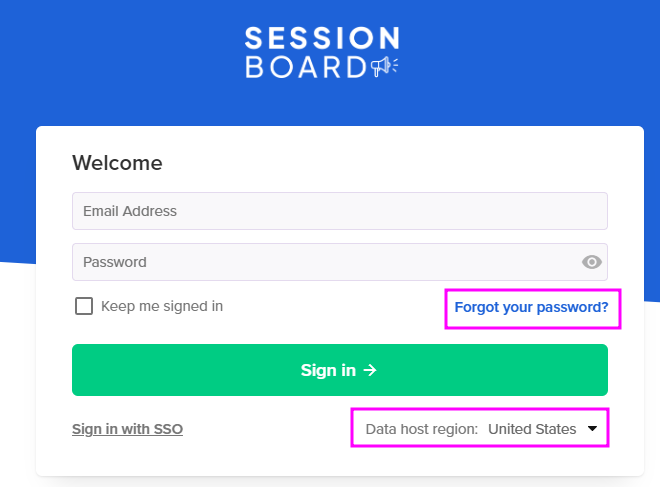Viewport: 660px width, 487px height.
Task: Choose Sign in with SSO
Action: tap(127, 429)
